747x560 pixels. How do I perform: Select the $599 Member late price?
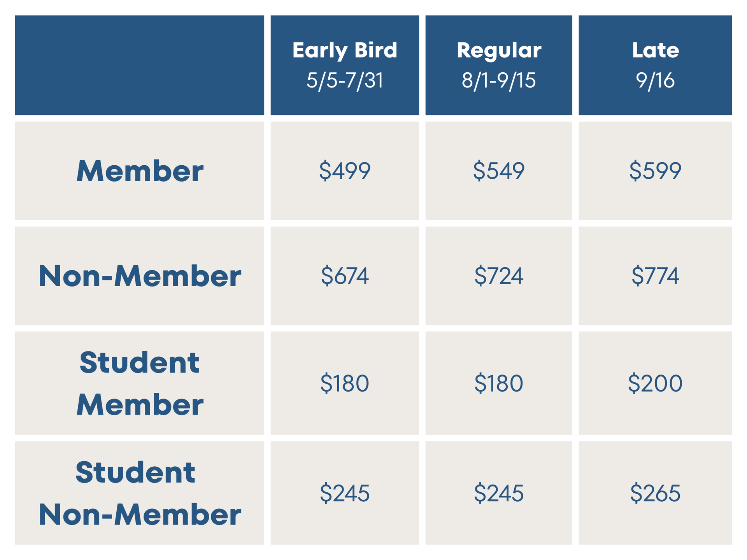pos(655,171)
